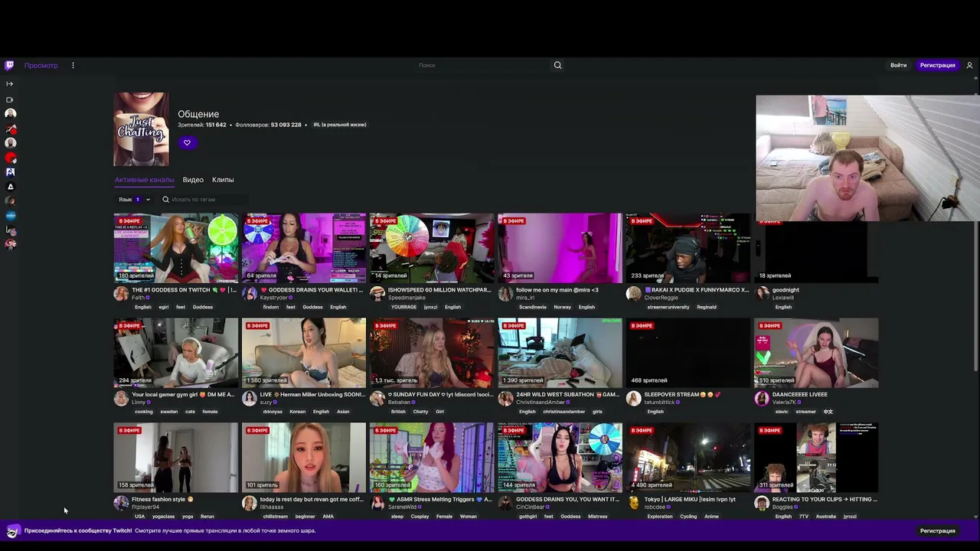Select the streameruniversity tag under CloverReggie
The height and width of the screenshot is (551, 980).
coord(668,307)
